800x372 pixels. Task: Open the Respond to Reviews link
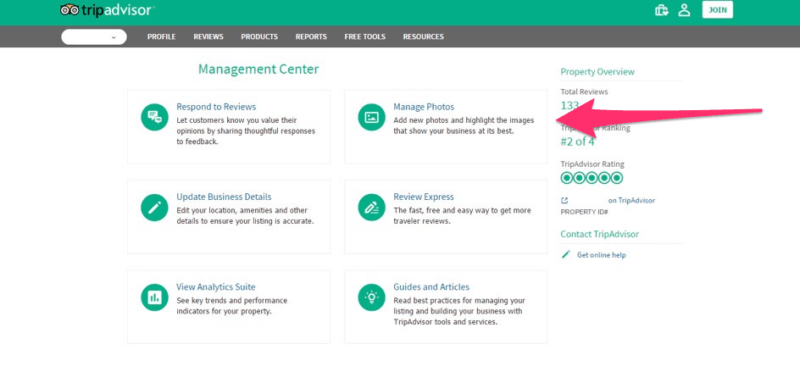click(x=216, y=107)
